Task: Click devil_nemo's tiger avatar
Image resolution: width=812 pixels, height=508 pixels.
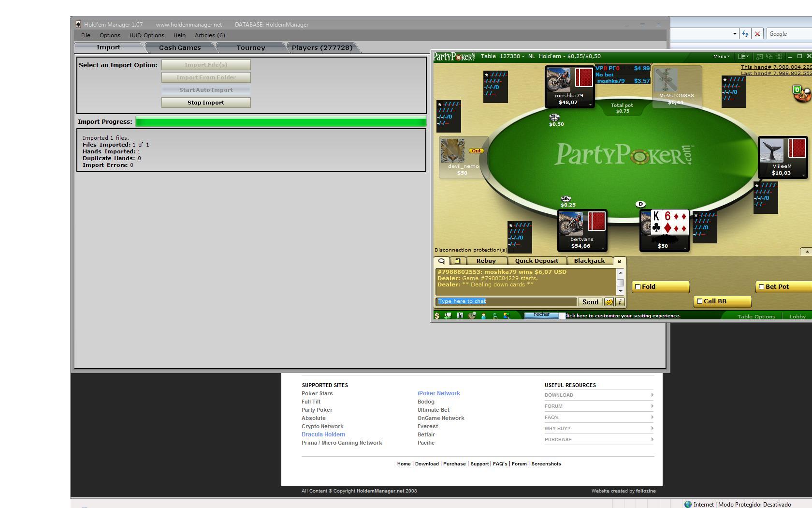Action: [452, 151]
